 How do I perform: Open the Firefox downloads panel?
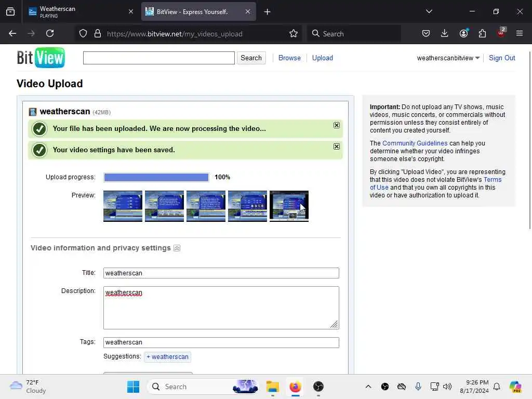pyautogui.click(x=445, y=33)
